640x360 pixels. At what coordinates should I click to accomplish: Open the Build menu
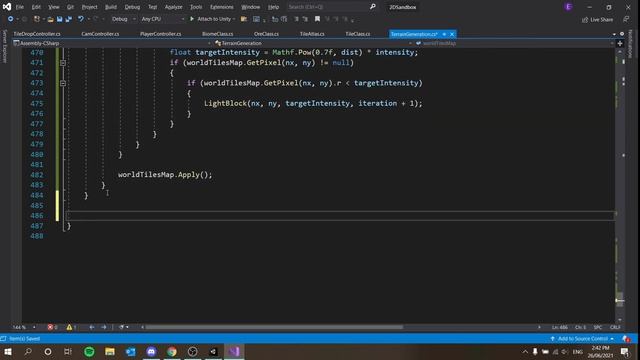pos(111,7)
